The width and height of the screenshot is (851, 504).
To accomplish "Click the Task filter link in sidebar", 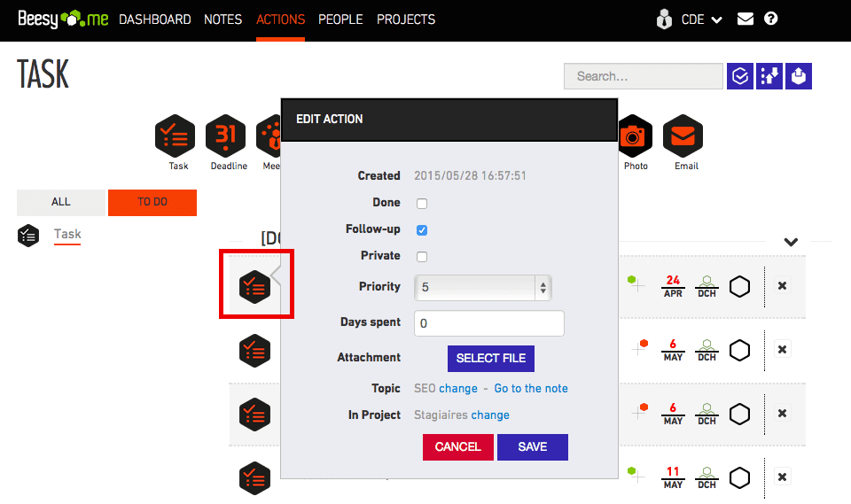I will tap(67, 235).
